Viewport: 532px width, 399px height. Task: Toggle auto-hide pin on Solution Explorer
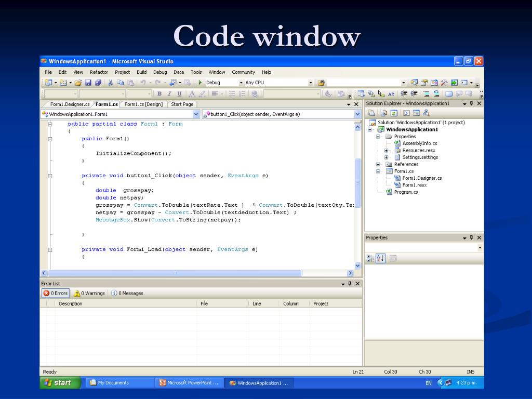[x=472, y=103]
